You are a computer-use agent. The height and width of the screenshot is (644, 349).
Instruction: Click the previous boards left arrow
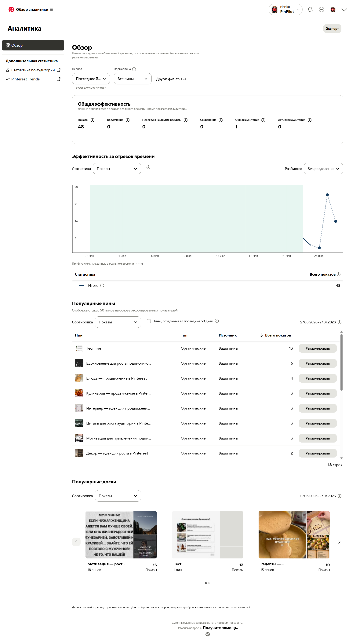coord(76,542)
